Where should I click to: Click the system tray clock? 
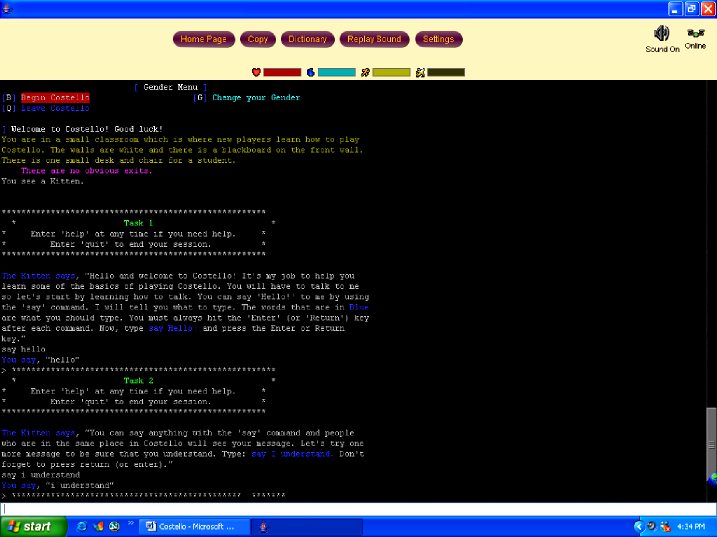click(x=690, y=527)
